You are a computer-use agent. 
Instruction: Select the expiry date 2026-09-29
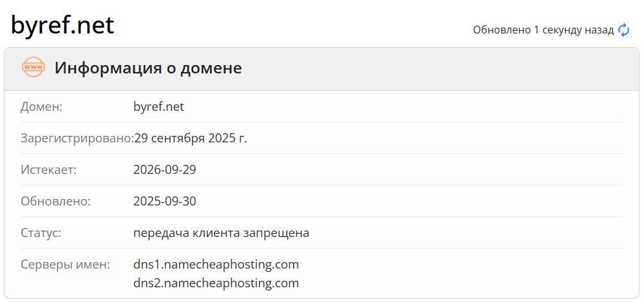(x=164, y=169)
